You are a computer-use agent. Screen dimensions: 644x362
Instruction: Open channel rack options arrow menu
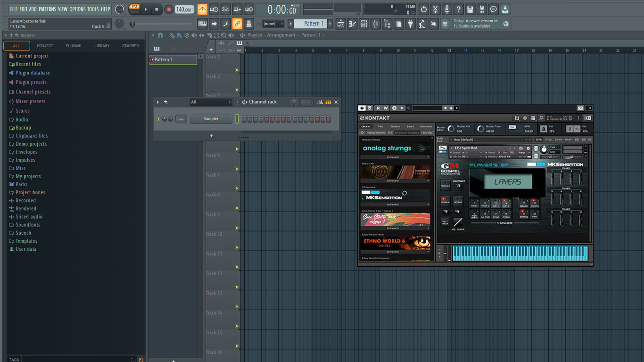(157, 102)
